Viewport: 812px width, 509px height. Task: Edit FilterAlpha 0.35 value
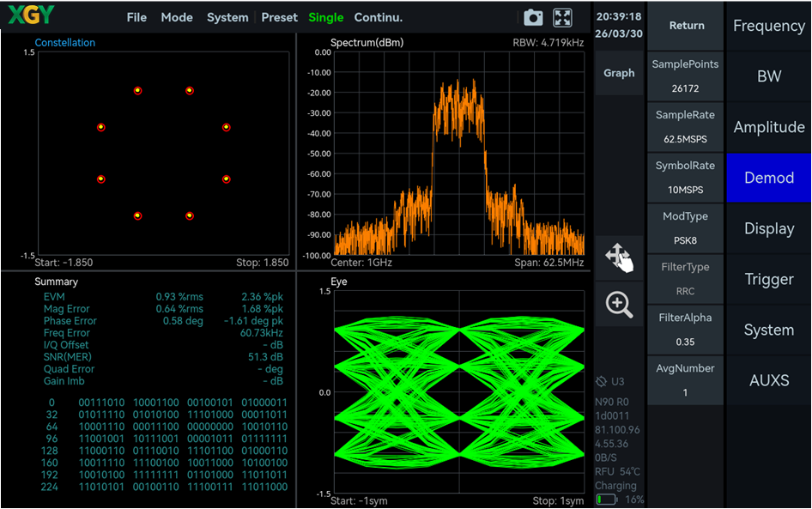tap(685, 330)
